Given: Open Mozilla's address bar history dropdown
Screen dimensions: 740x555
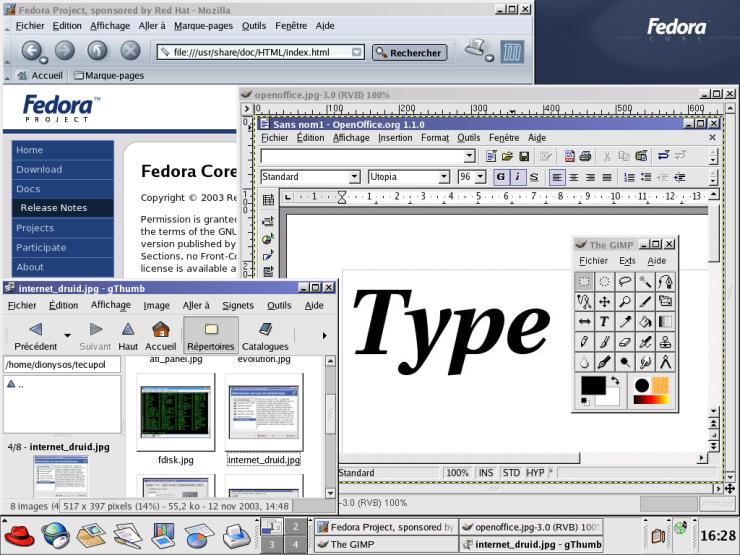Looking at the screenshot, I should (x=357, y=52).
